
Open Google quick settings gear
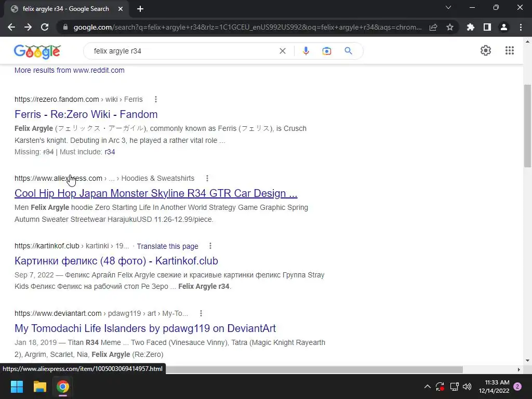(486, 50)
